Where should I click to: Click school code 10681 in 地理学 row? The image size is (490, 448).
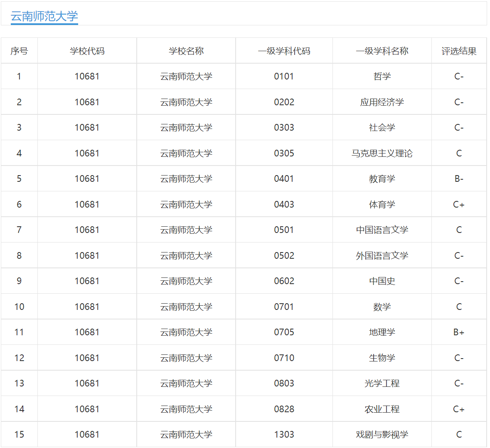tap(87, 332)
